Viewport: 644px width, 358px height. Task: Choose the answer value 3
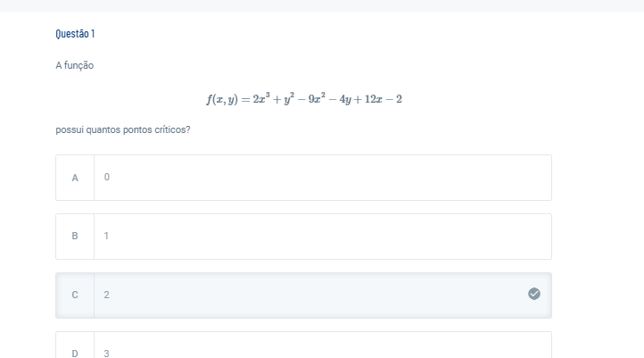click(x=107, y=353)
